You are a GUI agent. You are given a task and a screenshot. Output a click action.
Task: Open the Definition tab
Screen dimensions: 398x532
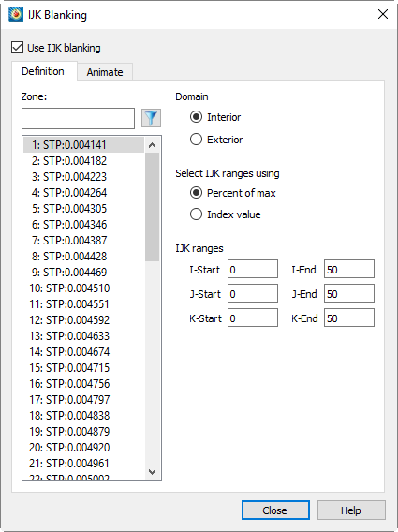click(x=44, y=71)
